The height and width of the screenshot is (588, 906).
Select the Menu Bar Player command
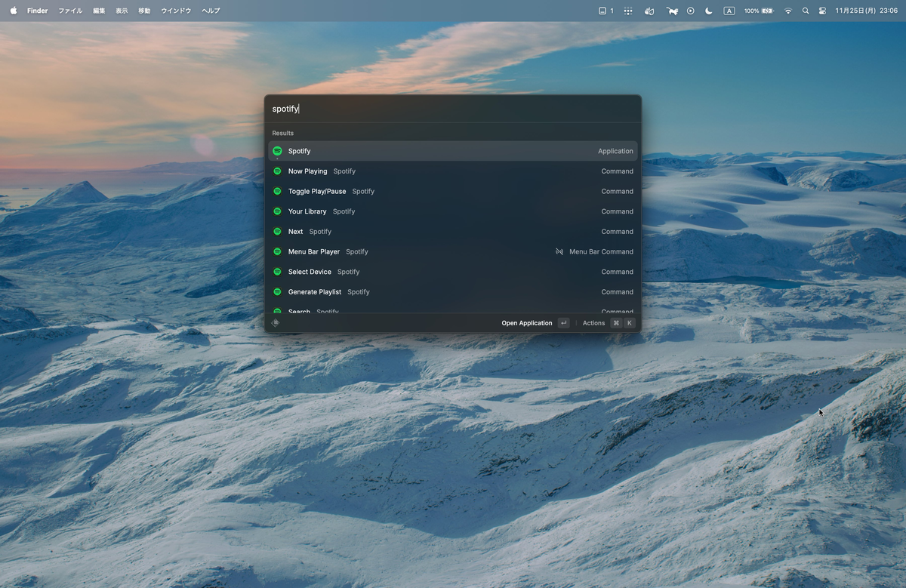453,251
